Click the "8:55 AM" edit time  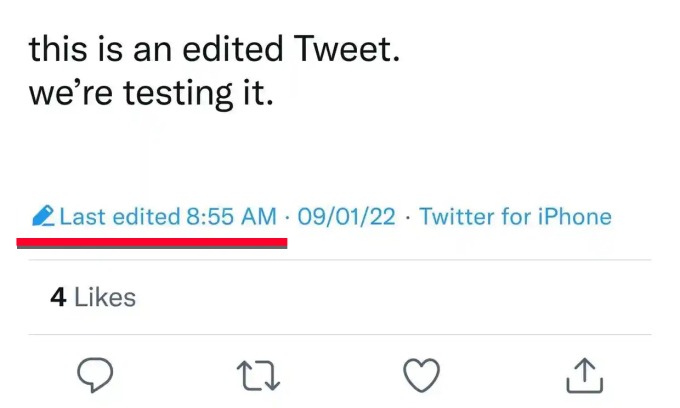232,217
